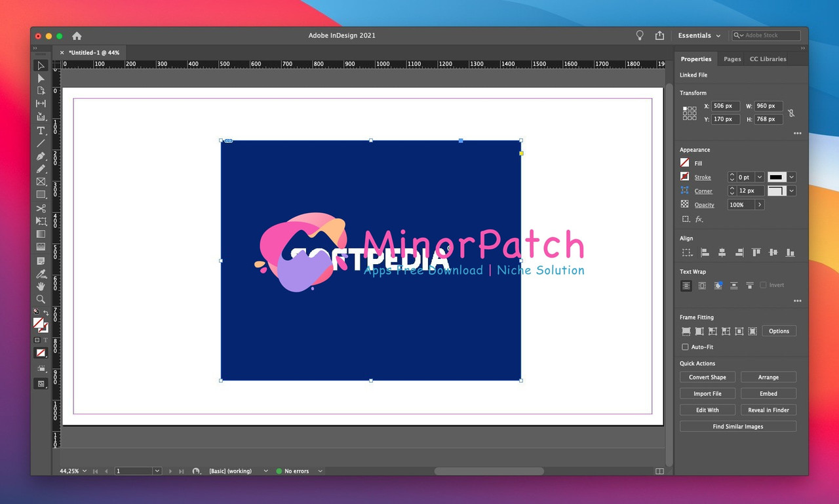Switch to the CC Libraries tab

click(768, 59)
